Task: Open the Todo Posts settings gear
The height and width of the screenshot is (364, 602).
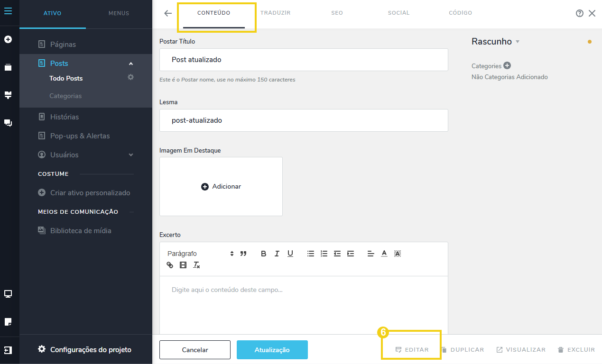Action: [x=131, y=77]
